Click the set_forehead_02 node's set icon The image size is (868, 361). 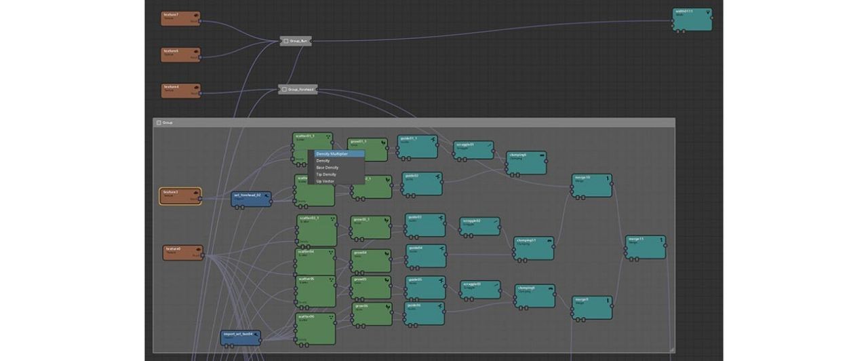pyautogui.click(x=267, y=195)
